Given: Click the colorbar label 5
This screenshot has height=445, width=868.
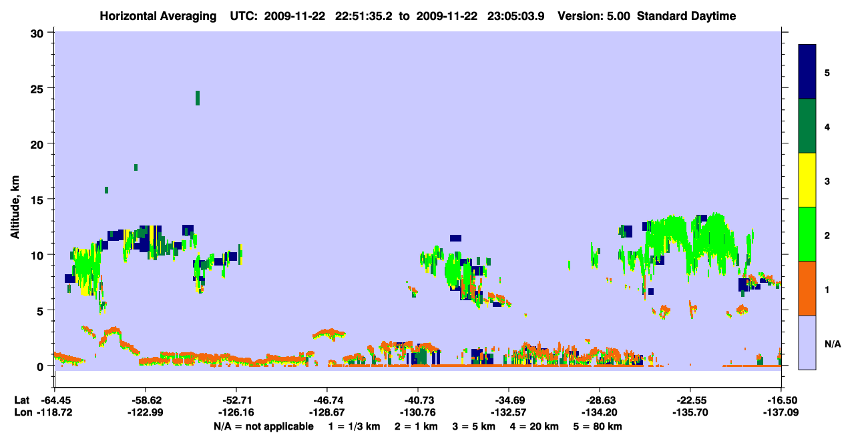Looking at the screenshot, I should click(827, 72).
